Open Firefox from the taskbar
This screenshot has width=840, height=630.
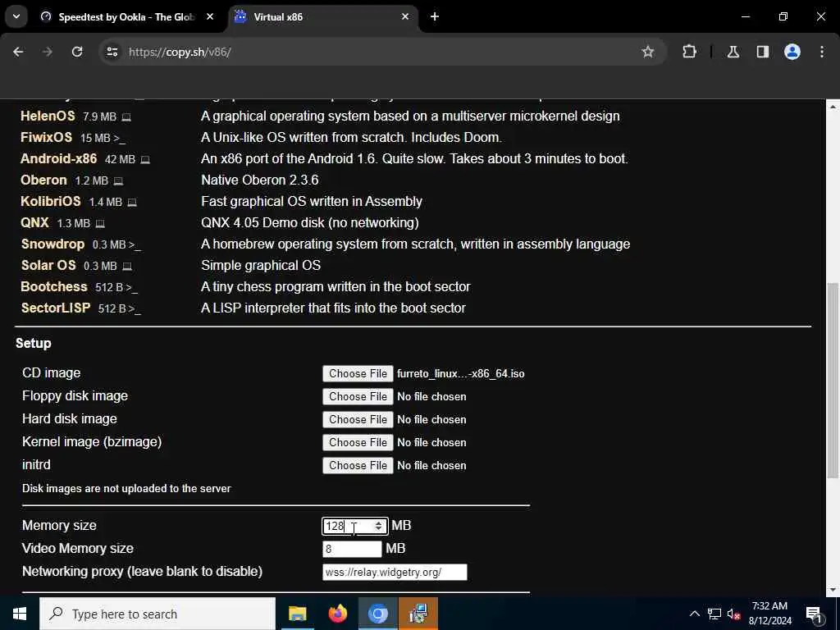(337, 614)
